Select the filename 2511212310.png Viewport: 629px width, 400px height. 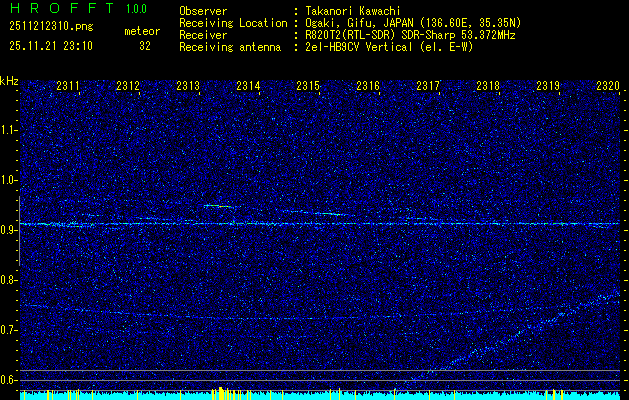click(x=51, y=27)
